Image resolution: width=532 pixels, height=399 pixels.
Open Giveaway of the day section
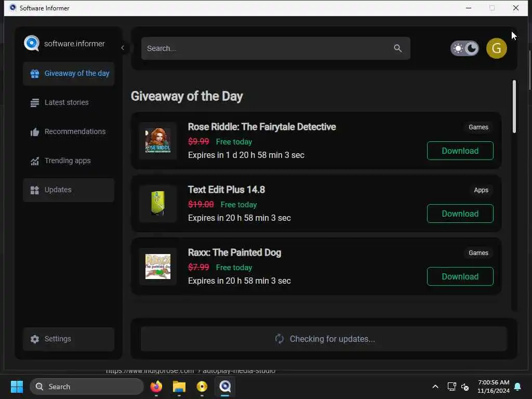point(69,74)
